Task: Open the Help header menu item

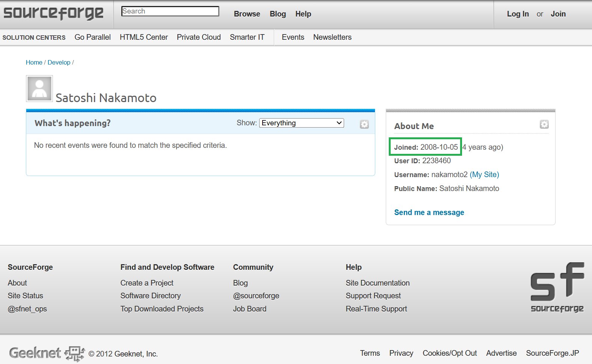Action: click(303, 14)
